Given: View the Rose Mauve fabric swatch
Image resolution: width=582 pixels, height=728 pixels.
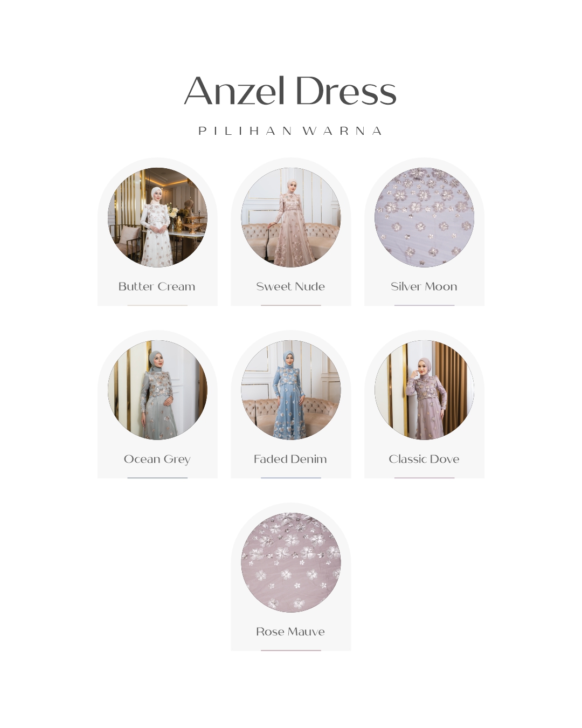Looking at the screenshot, I should 291,562.
